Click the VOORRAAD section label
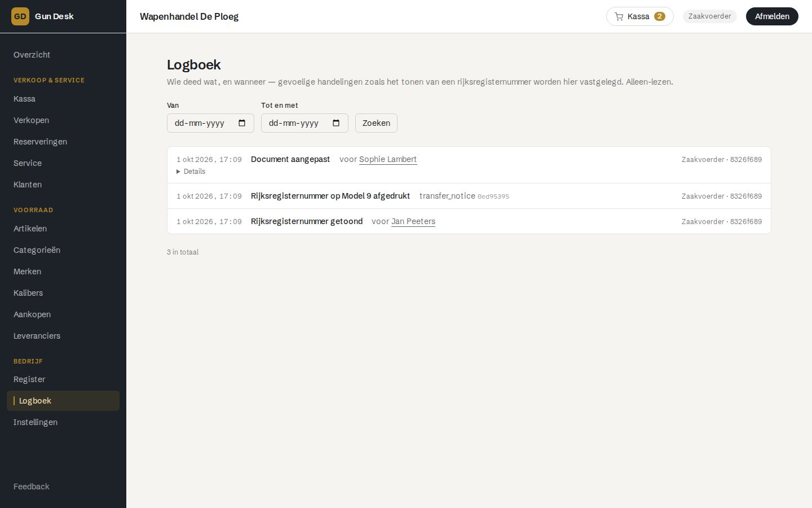The image size is (812, 508). pos(33,210)
